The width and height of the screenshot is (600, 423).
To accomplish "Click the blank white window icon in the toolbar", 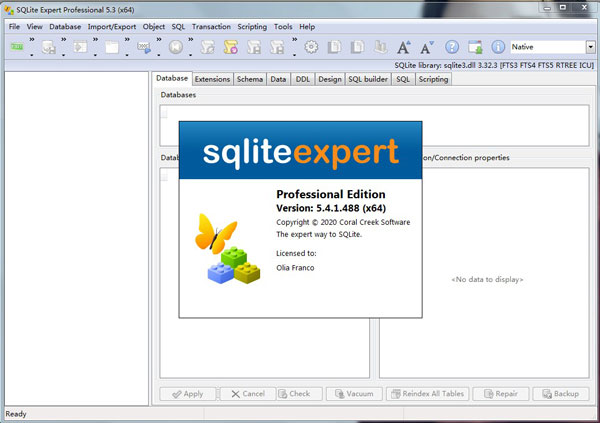I will click(112, 47).
